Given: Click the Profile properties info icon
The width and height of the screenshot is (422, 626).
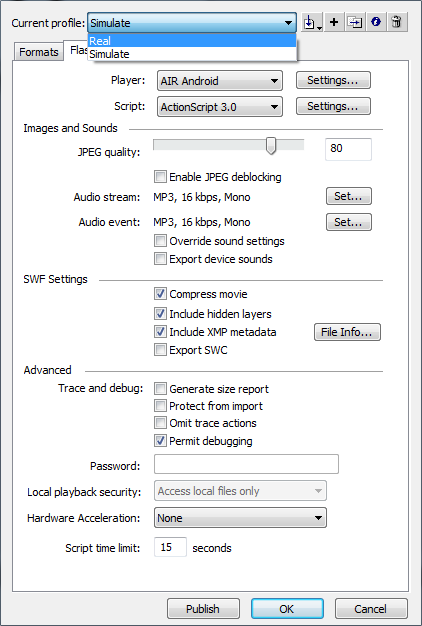Looking at the screenshot, I should click(375, 22).
